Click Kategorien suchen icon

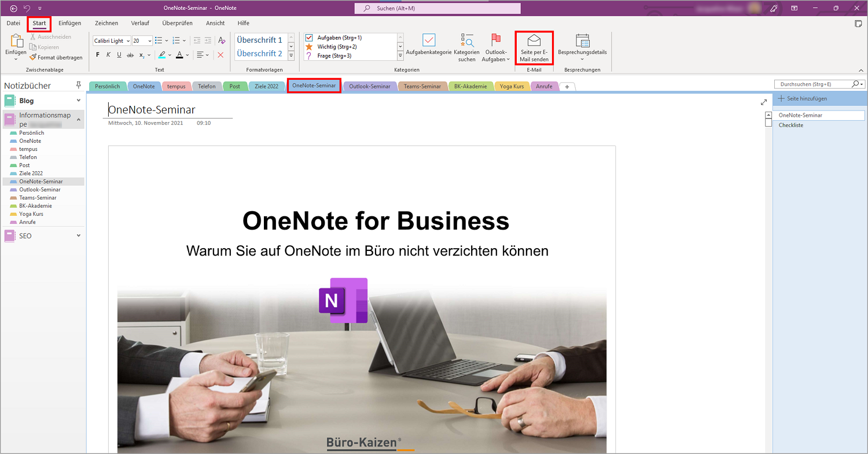[x=467, y=40]
